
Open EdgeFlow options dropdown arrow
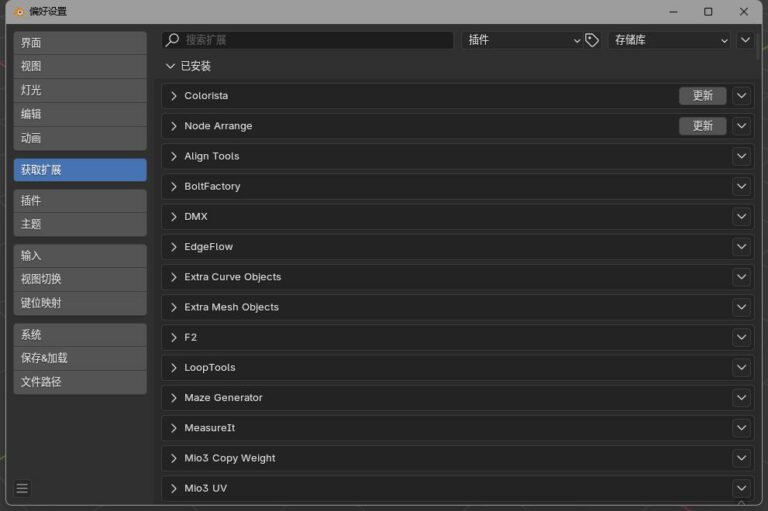742,247
